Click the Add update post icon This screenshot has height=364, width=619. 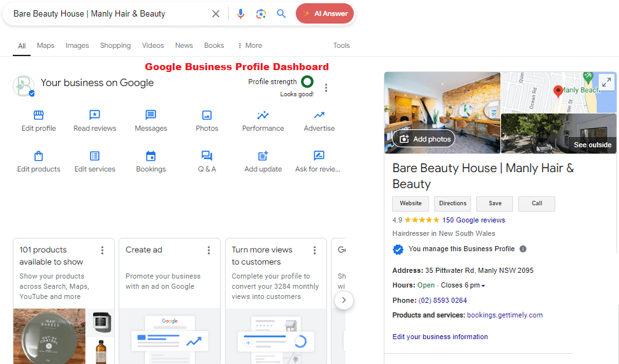pos(263,156)
